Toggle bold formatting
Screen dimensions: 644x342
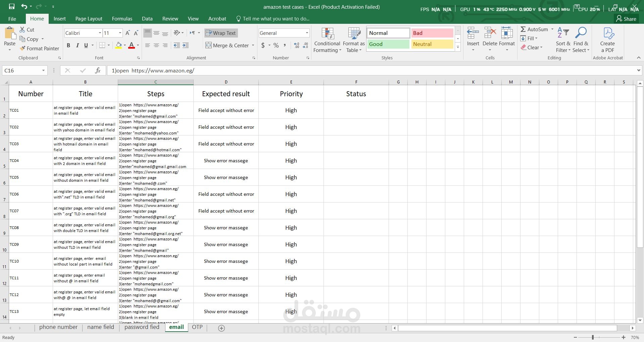(68, 45)
